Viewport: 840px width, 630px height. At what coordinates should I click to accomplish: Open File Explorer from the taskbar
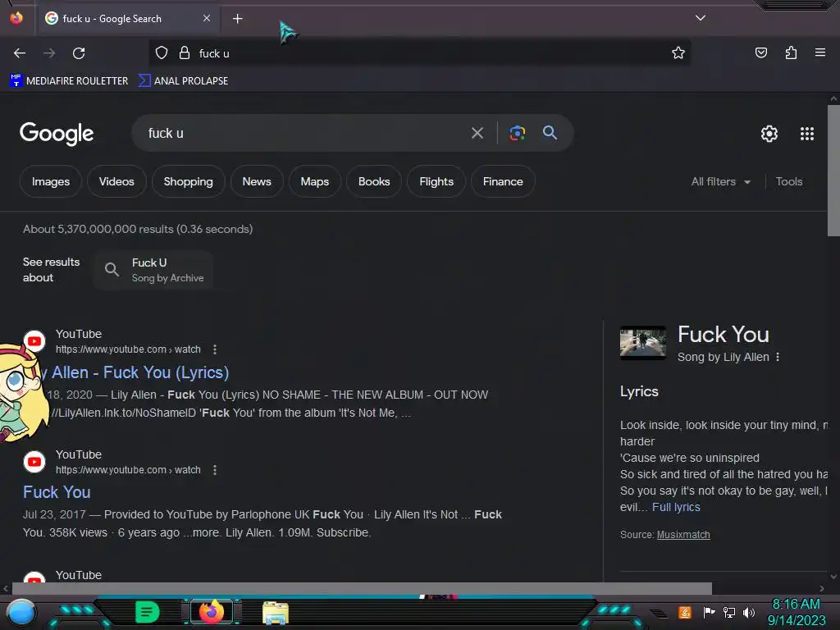pos(276,613)
